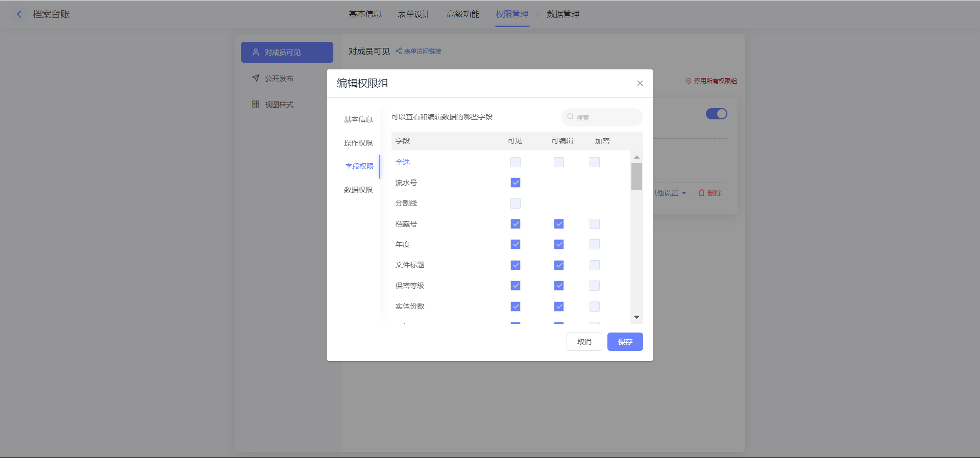This screenshot has width=980, height=458.
Task: Uncheck 可见 checkbox for 流水号
Action: [x=516, y=183]
